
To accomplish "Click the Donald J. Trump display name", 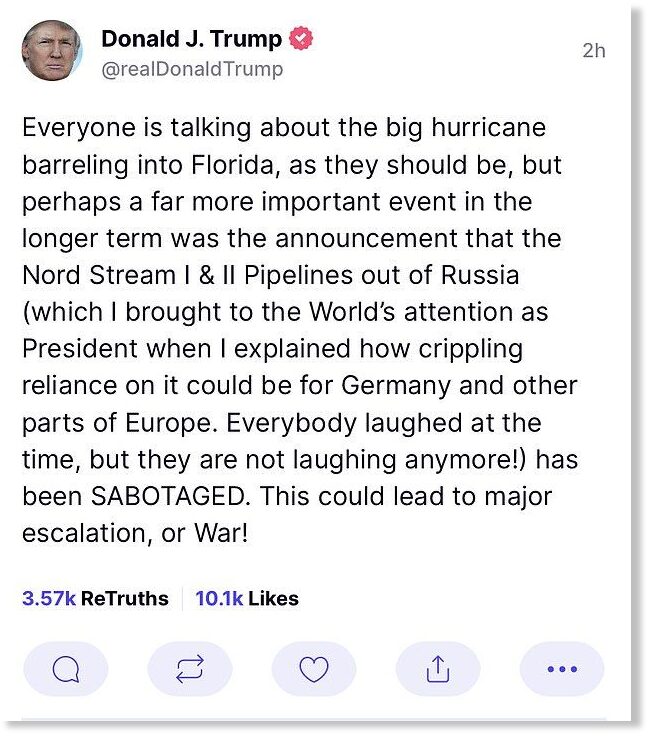I will coord(191,38).
